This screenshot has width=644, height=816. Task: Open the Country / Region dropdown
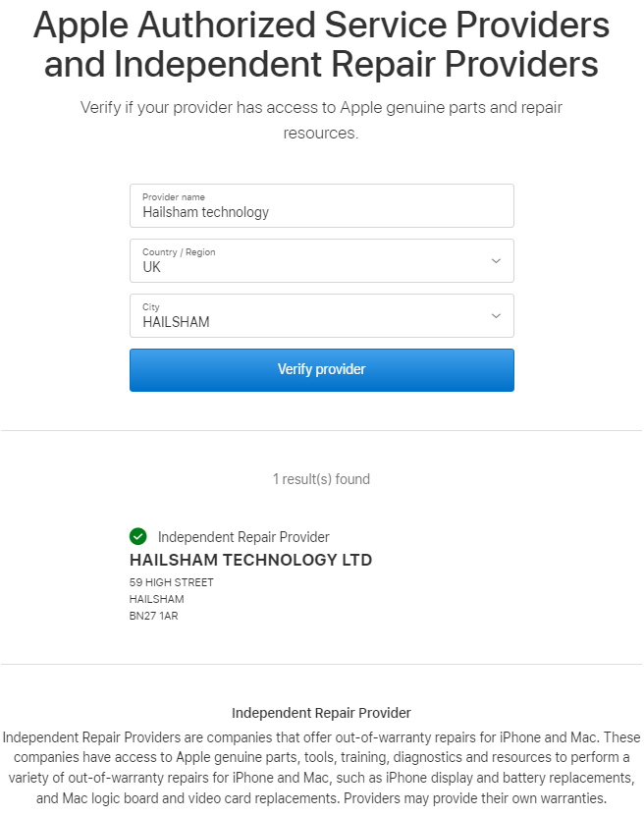tap(321, 261)
